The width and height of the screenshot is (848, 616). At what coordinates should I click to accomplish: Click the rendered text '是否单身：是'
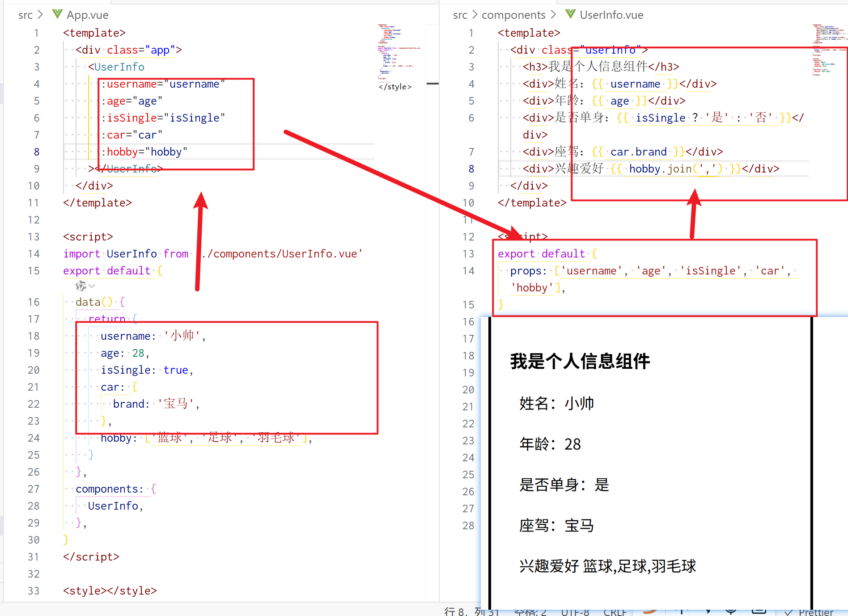pyautogui.click(x=564, y=485)
